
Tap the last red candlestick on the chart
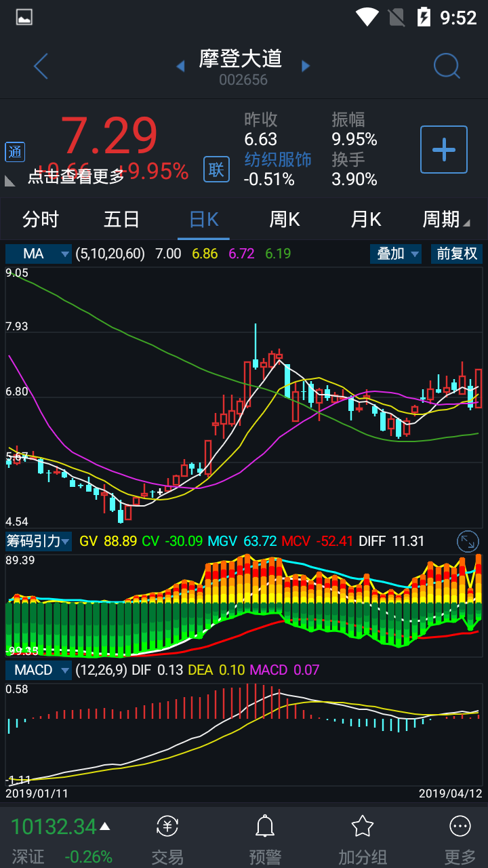tap(479, 388)
